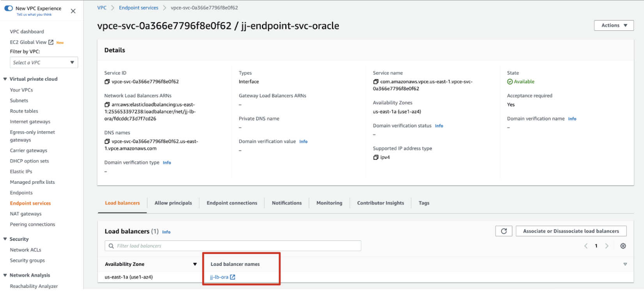Image resolution: width=644 pixels, height=295 pixels.
Task: Go to next page of load balancers
Action: (x=607, y=246)
